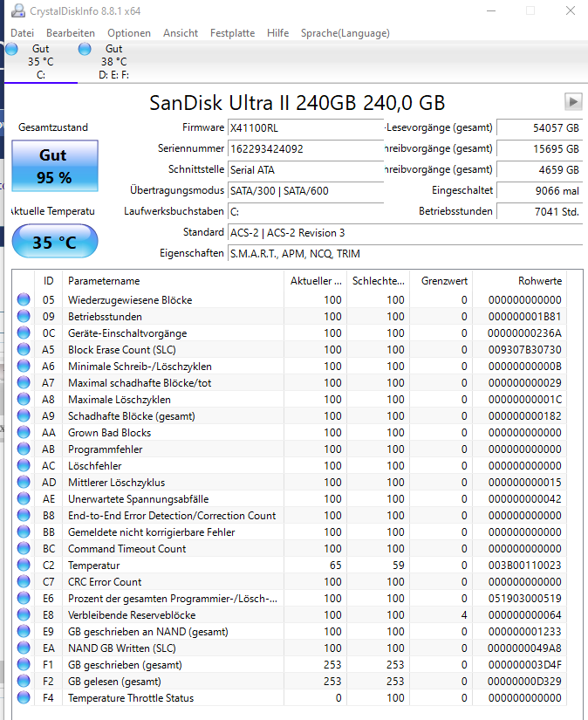Click status orb for NAND GB Written (SLC)
This screenshot has width=588, height=720.
(x=24, y=648)
